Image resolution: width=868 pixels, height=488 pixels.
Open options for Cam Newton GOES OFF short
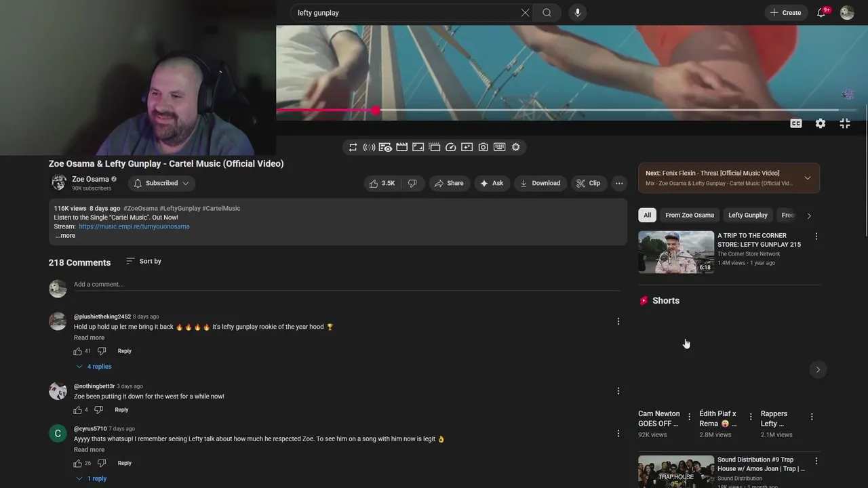[690, 417]
